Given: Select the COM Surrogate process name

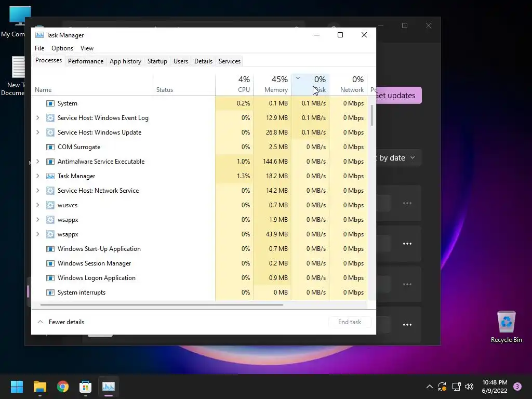Looking at the screenshot, I should click(x=79, y=147).
